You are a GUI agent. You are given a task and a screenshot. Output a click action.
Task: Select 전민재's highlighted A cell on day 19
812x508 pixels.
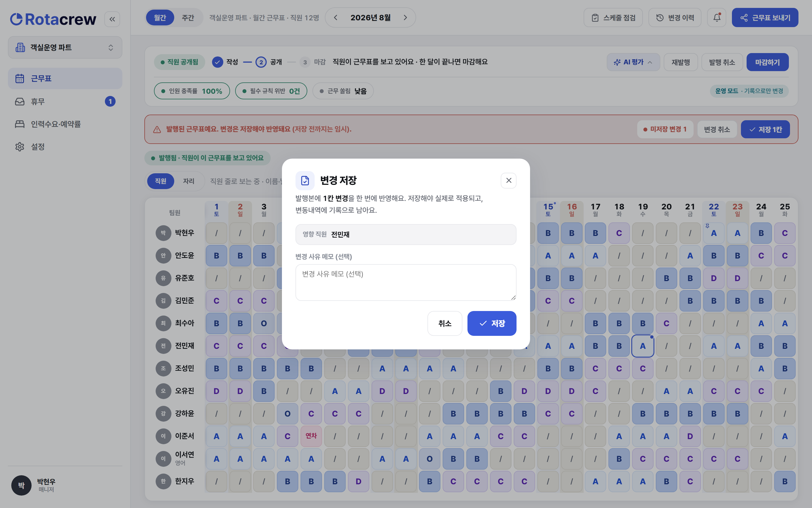click(643, 346)
